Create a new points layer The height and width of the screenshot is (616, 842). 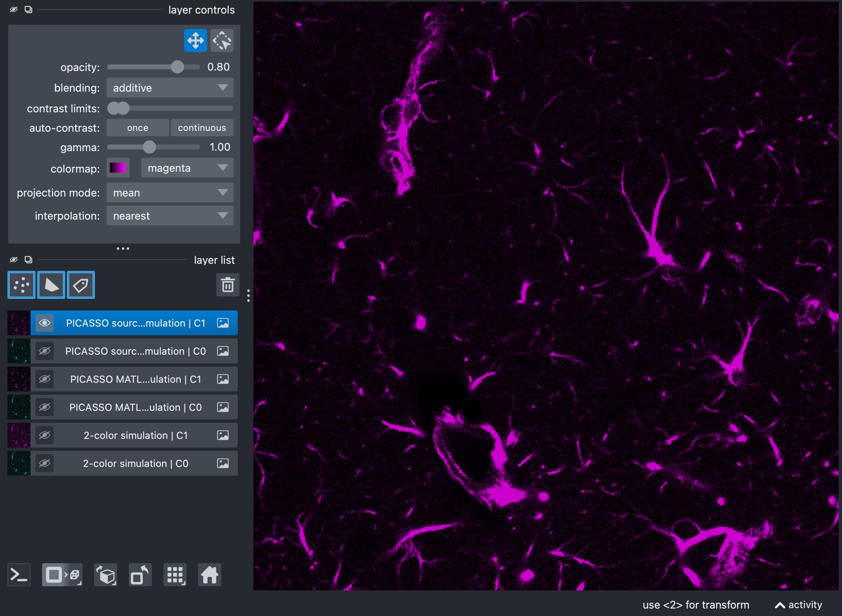pos(21,285)
